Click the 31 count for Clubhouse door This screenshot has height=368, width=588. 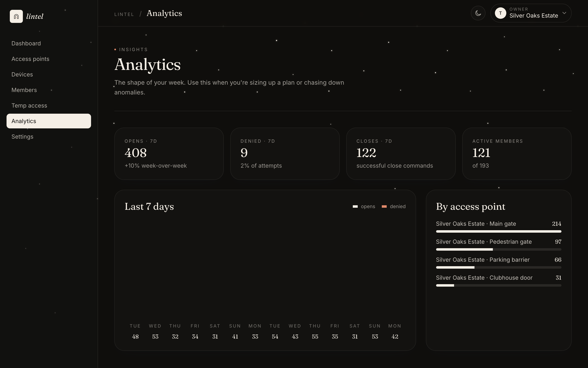[558, 278]
